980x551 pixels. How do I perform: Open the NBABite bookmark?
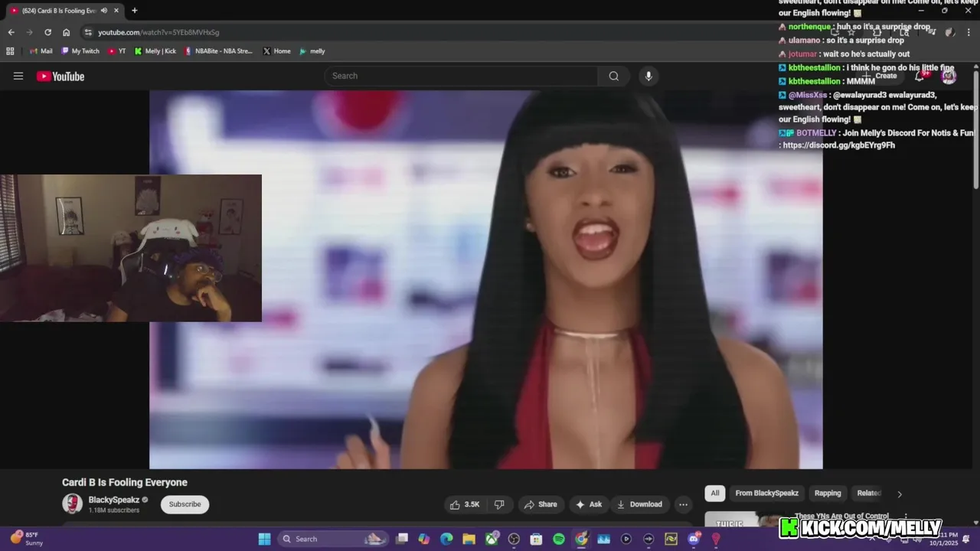point(218,51)
